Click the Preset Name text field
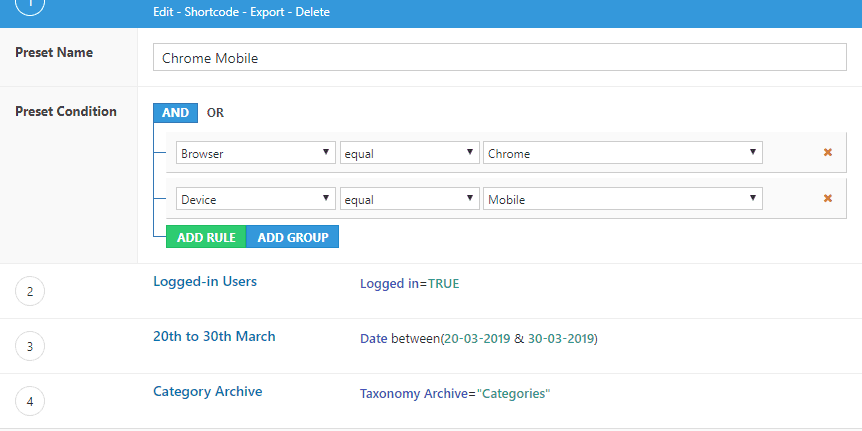The height and width of the screenshot is (431, 862). [x=499, y=58]
